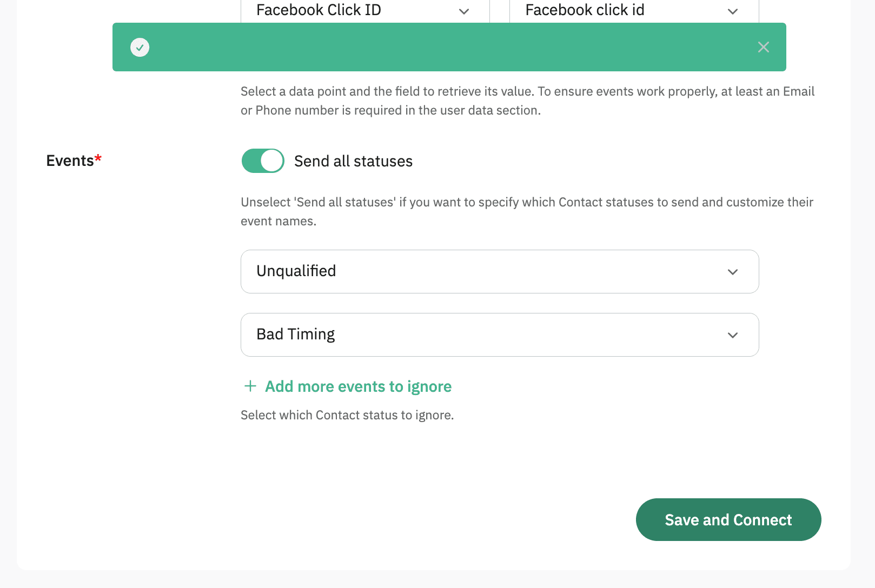Click Add more events to ignore link
The height and width of the screenshot is (588, 875).
tap(358, 386)
